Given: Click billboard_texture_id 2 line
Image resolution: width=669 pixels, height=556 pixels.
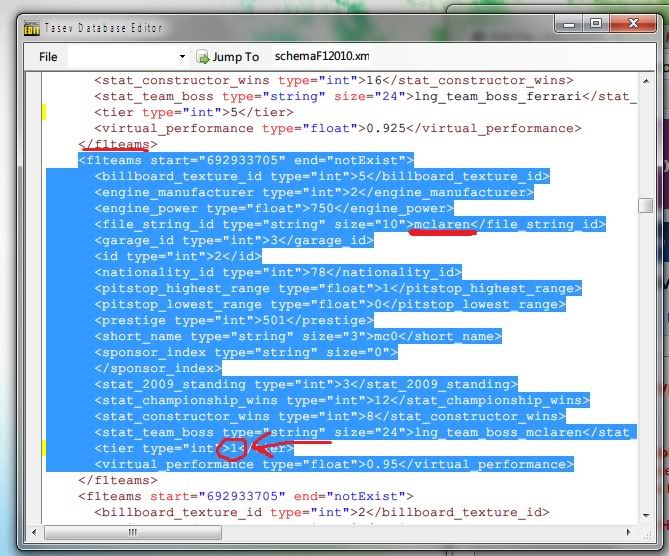Looking at the screenshot, I should click(x=322, y=512).
